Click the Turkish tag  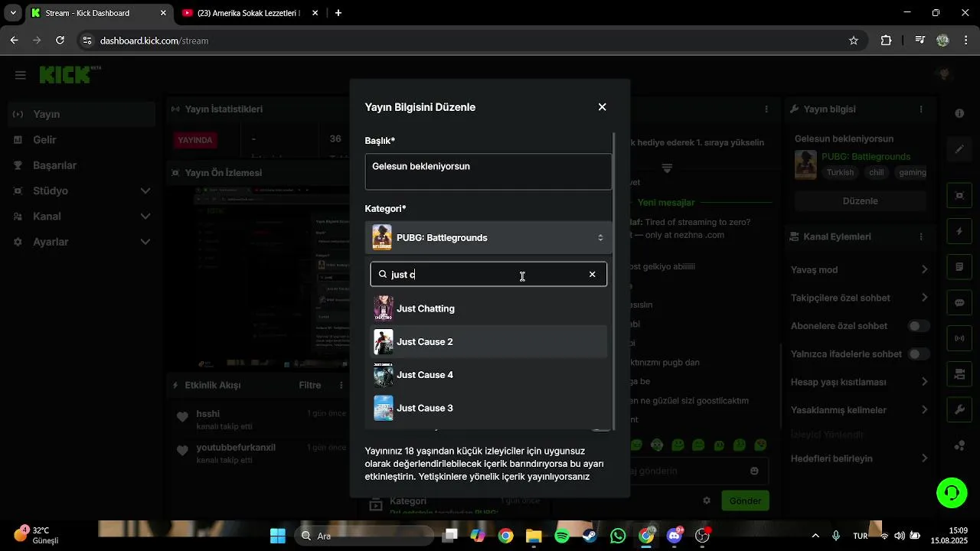[x=840, y=172]
